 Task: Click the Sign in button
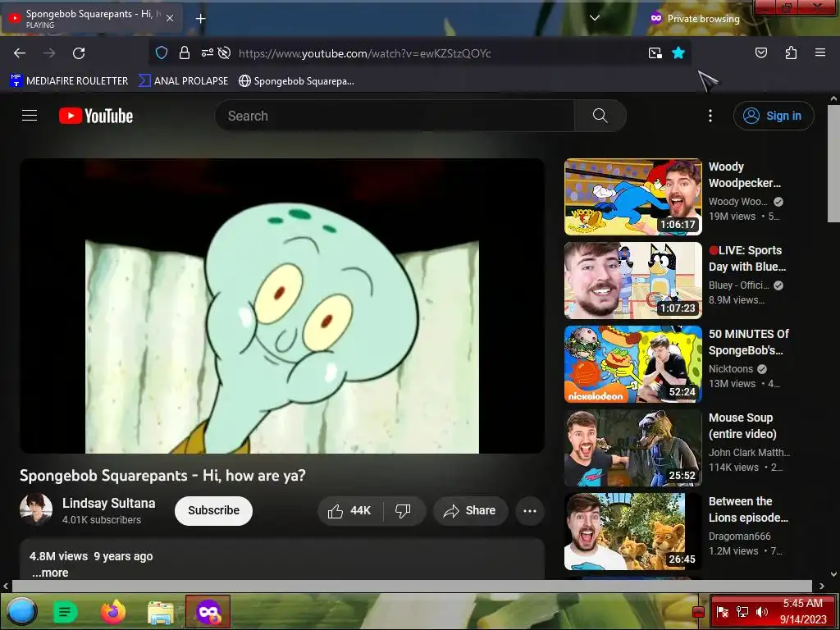pyautogui.click(x=774, y=116)
